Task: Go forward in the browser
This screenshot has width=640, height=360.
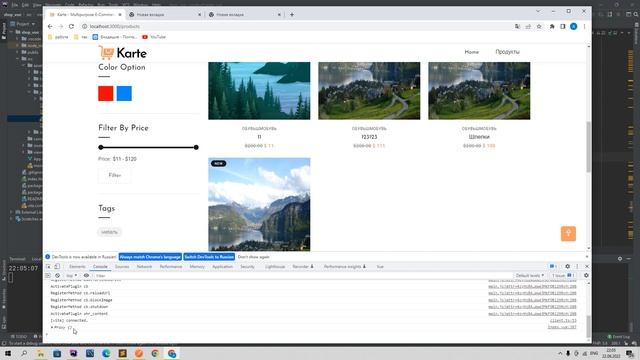Action: click(60, 26)
